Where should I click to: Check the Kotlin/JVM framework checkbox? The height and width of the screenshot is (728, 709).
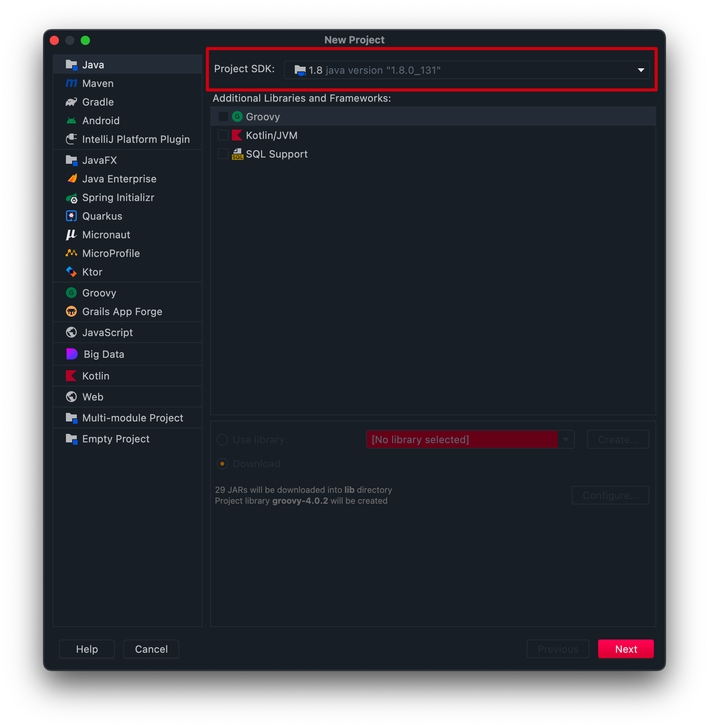223,135
